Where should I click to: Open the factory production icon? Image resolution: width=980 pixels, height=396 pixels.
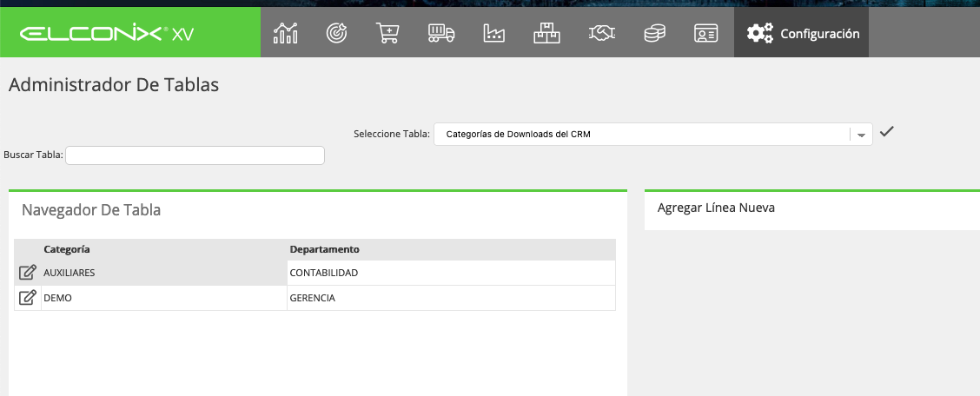point(493,32)
